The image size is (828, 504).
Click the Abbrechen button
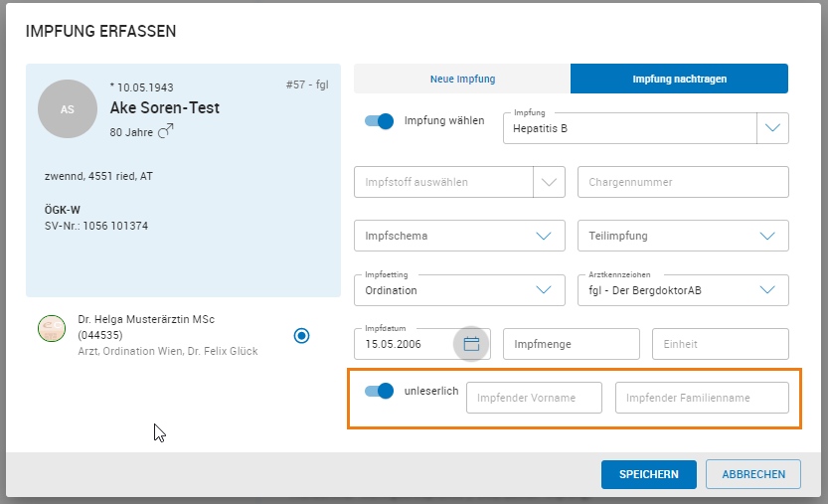752,475
